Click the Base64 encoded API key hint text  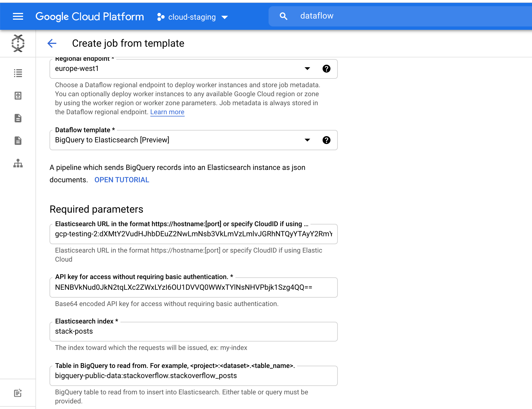167,304
